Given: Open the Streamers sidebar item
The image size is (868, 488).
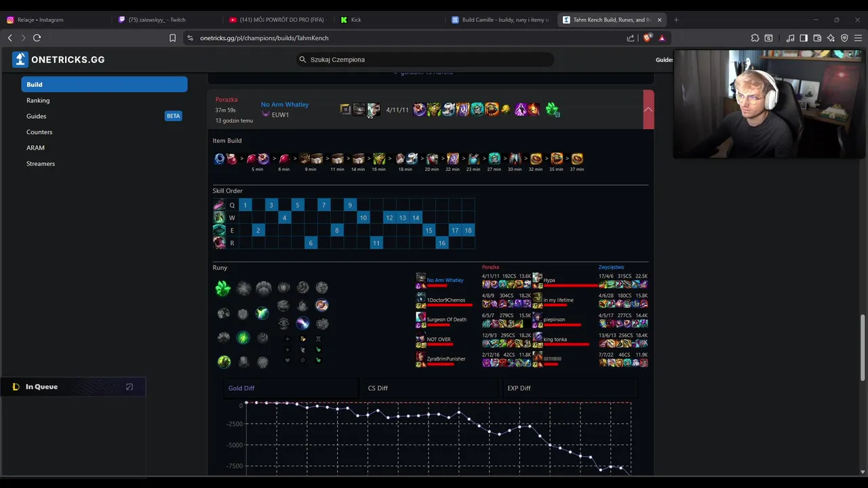Looking at the screenshot, I should [41, 163].
